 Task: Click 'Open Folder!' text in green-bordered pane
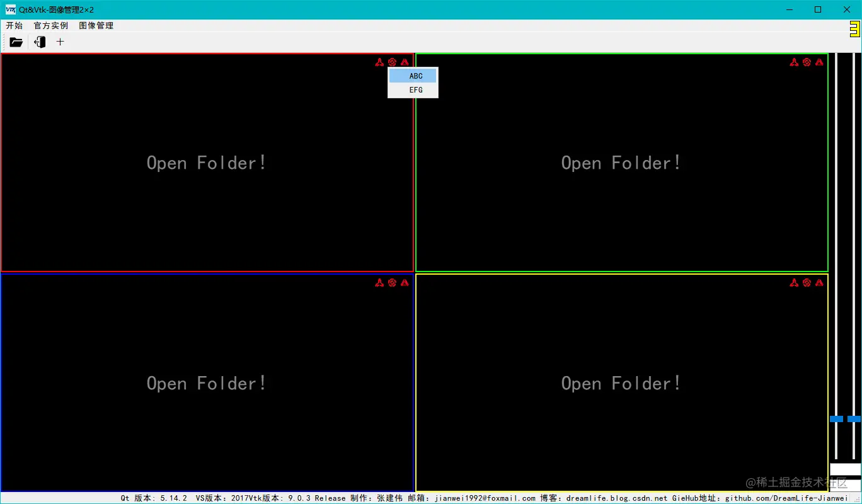[621, 163]
